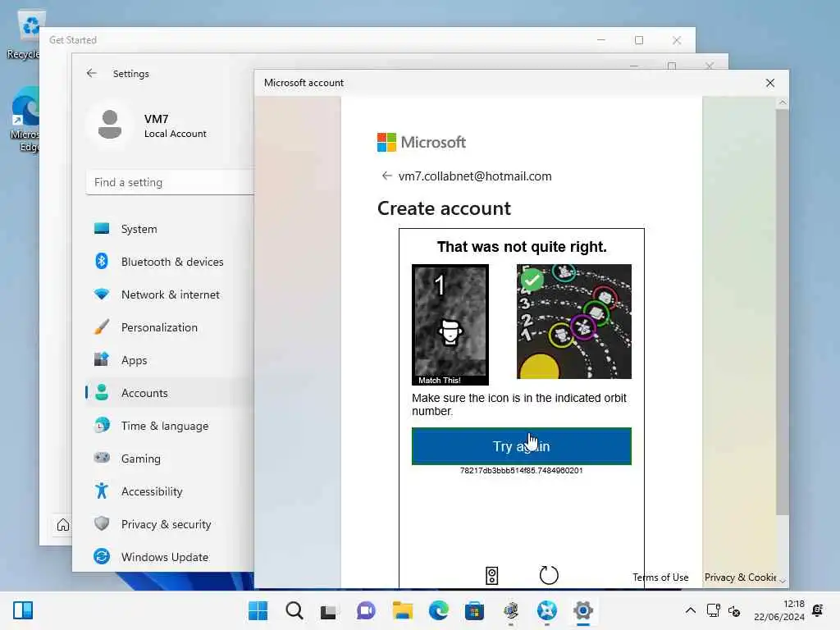Click the VM7 user avatar icon
840x630 pixels.
point(110,125)
